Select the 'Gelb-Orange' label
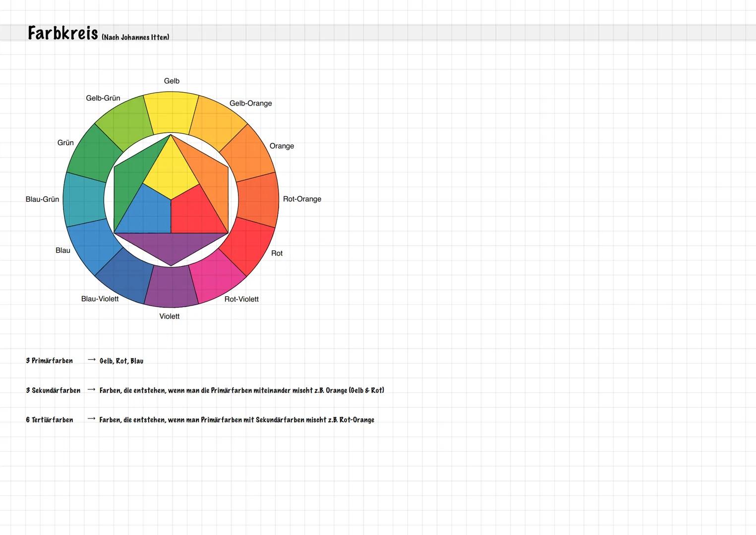 (250, 103)
